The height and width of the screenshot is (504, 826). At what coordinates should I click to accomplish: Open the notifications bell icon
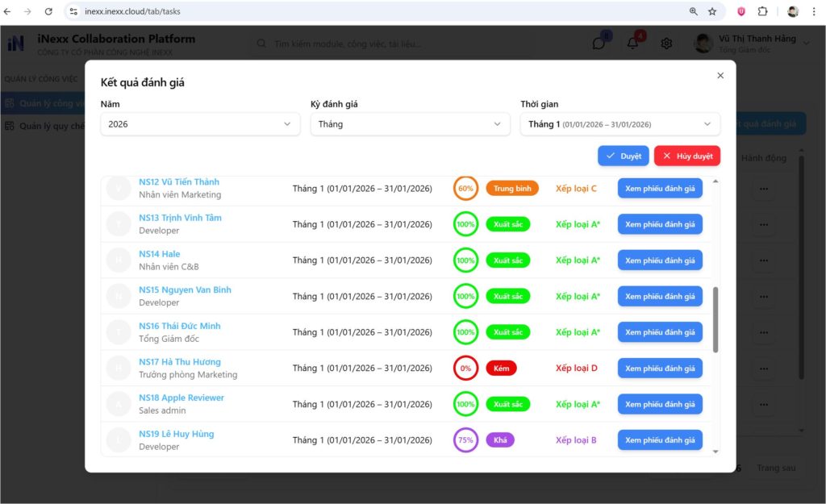coord(632,44)
